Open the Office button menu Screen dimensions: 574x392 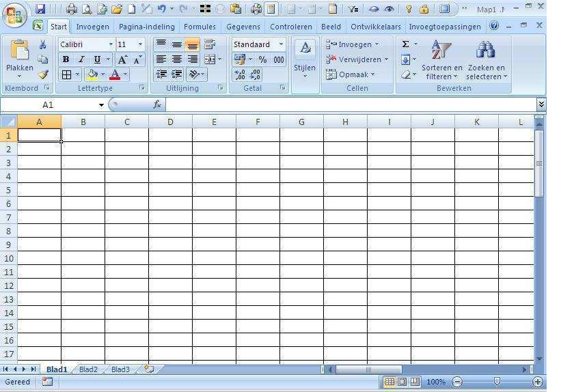click(14, 15)
